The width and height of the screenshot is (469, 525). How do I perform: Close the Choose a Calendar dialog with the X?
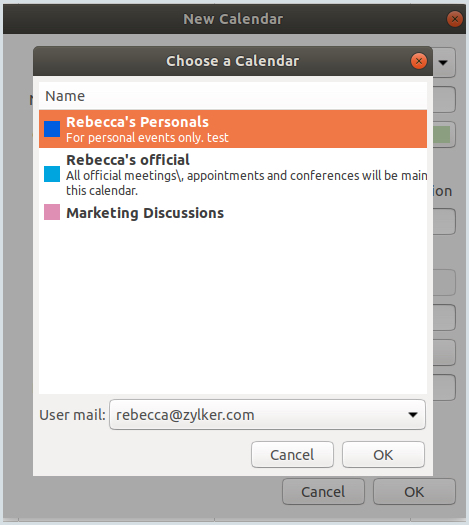418,61
